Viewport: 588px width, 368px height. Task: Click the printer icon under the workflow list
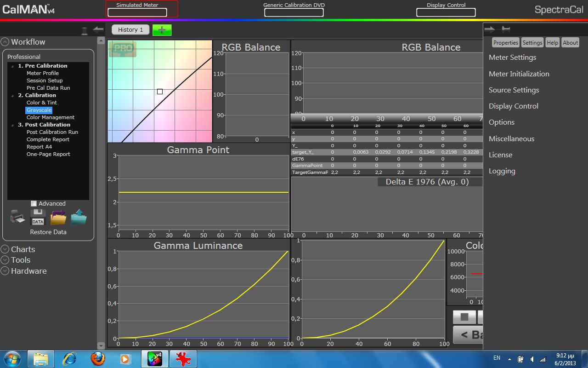18,217
